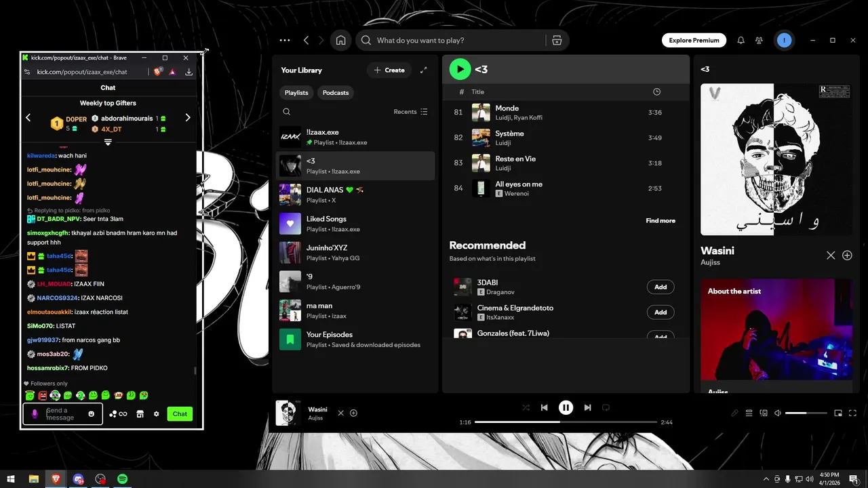
Task: Open Your Episodes in library
Action: pyautogui.click(x=357, y=340)
